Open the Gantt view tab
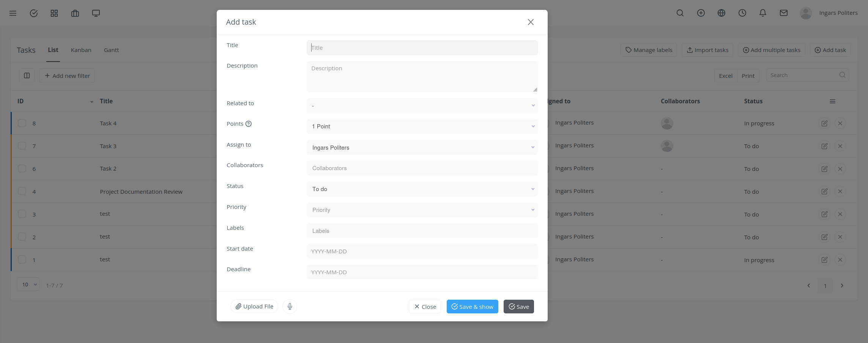 tap(111, 50)
